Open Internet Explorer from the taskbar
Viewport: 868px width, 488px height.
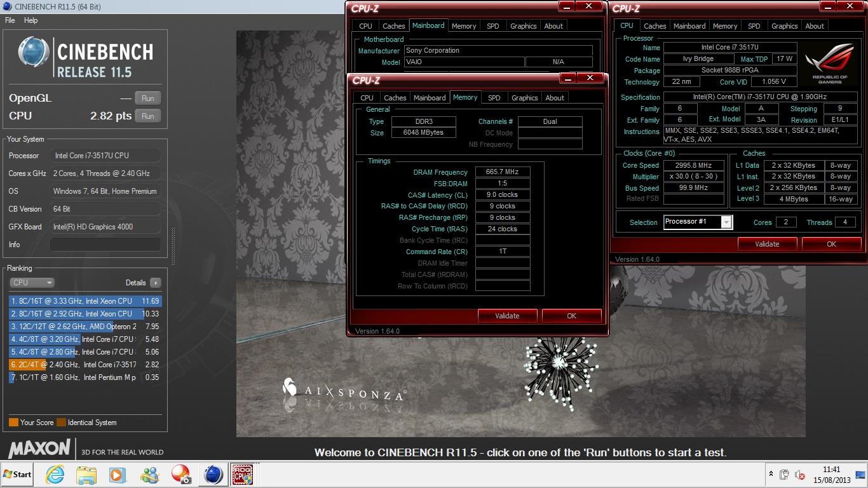tap(55, 475)
